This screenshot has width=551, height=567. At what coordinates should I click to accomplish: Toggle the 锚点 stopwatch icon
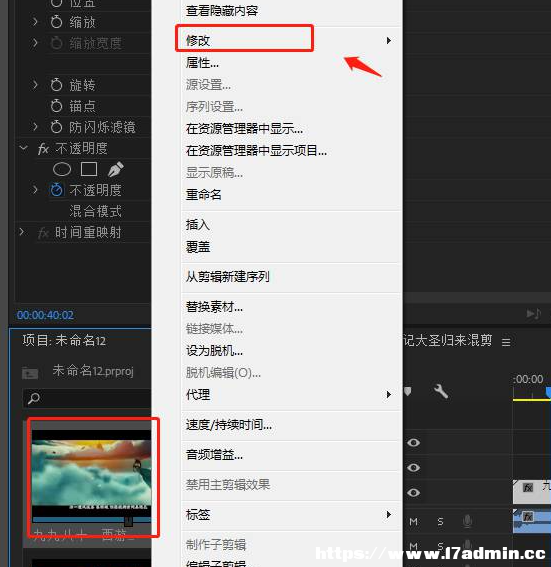point(56,106)
